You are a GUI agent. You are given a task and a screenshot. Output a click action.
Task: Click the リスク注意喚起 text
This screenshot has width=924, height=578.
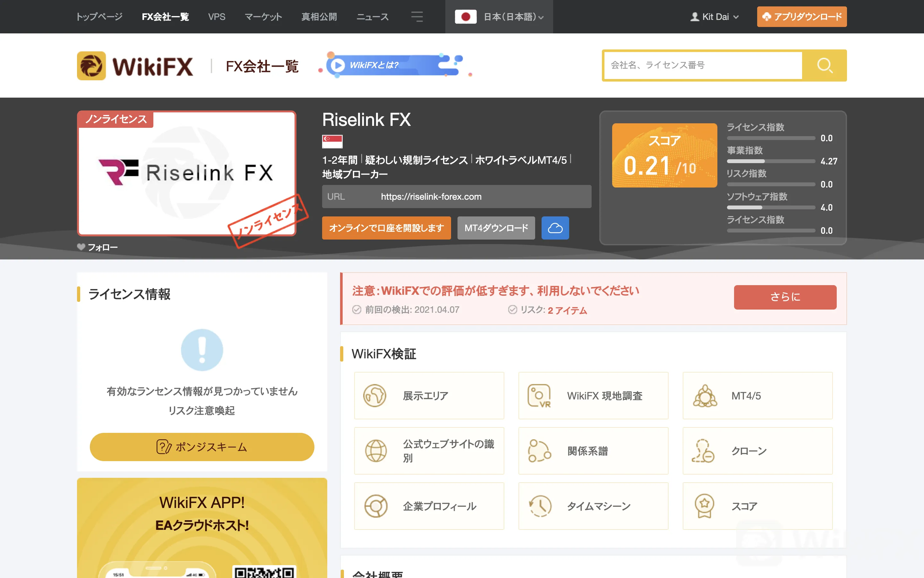point(202,411)
